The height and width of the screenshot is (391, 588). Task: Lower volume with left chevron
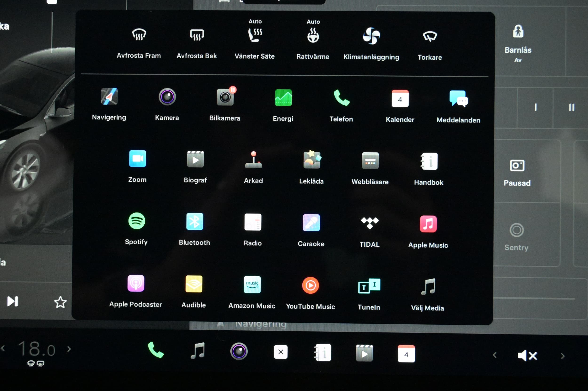click(495, 355)
